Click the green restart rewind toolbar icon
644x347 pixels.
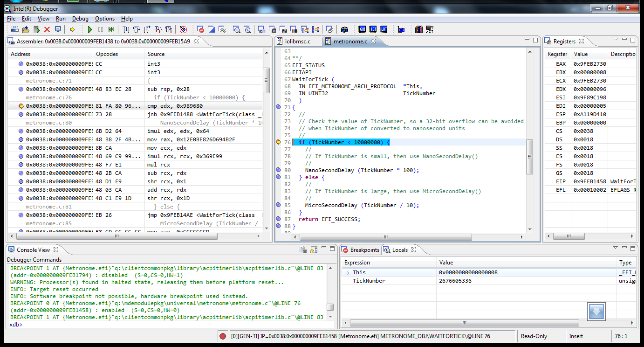(x=111, y=29)
